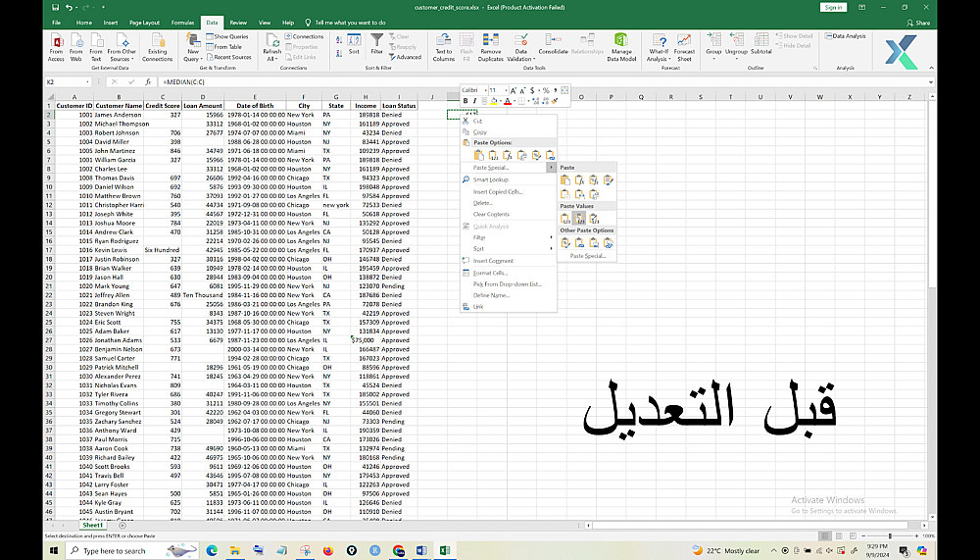Switch to Page Break Preview in the status bar
Viewport: 980px width, 560px height.
point(853,536)
